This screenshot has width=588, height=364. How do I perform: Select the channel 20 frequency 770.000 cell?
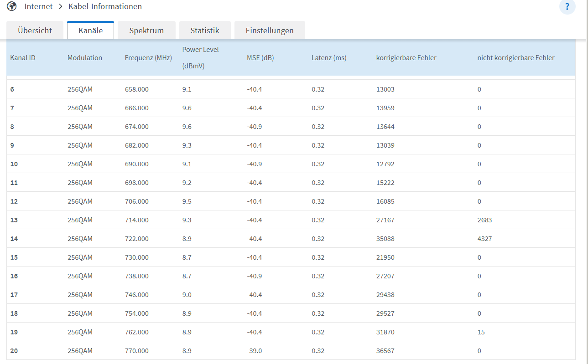tap(136, 351)
